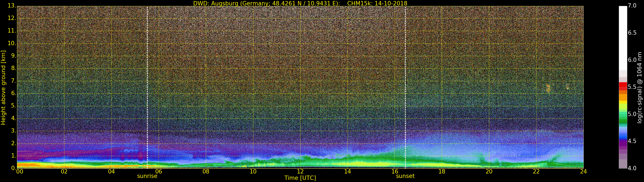Click the height tick label '13.'
Viewport: 644px width, 182px height.
pyautogui.click(x=12, y=6)
